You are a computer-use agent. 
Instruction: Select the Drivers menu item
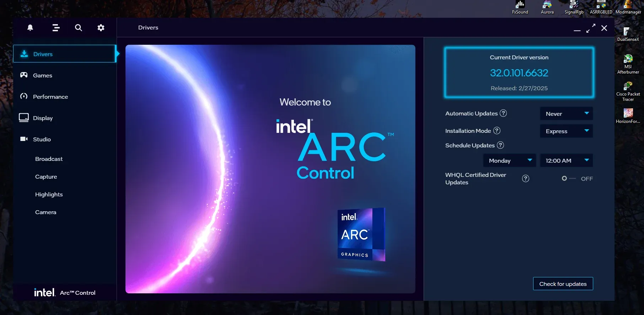65,54
